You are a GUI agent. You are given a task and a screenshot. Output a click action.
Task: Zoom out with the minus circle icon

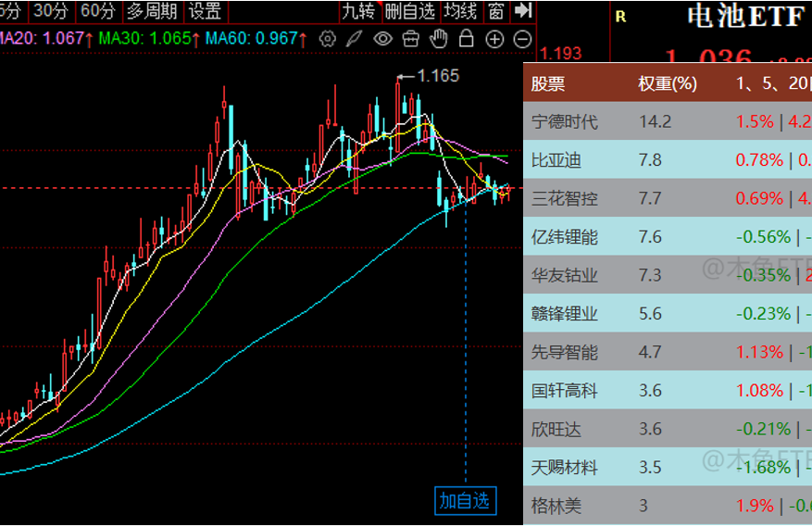[x=522, y=39]
